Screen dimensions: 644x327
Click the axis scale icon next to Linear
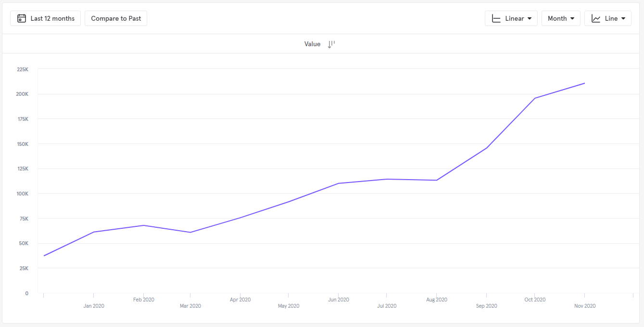(x=496, y=18)
